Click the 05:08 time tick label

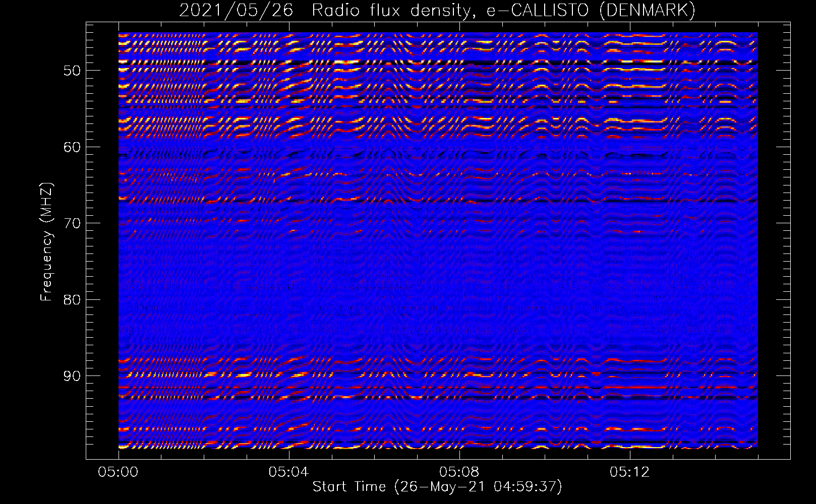click(459, 472)
